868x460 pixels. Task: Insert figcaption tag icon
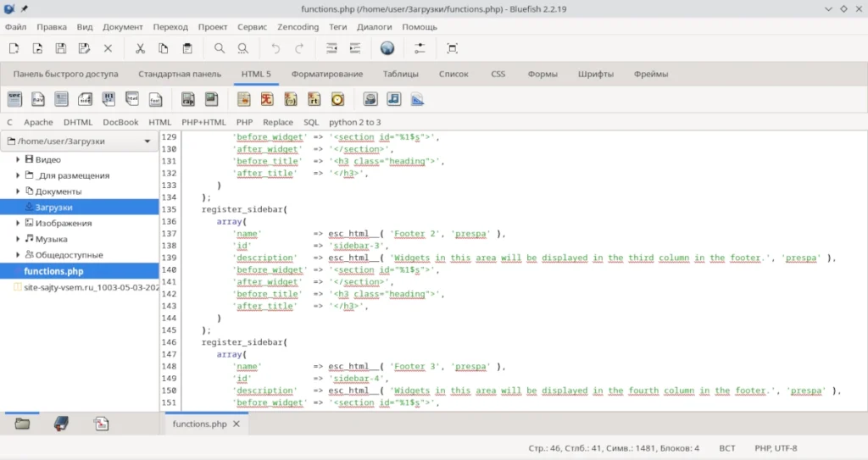188,99
